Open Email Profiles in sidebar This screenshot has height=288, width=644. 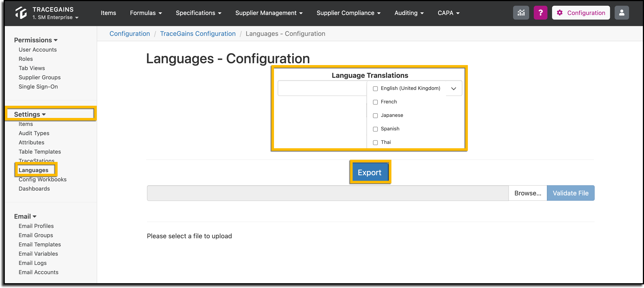pyautogui.click(x=36, y=226)
